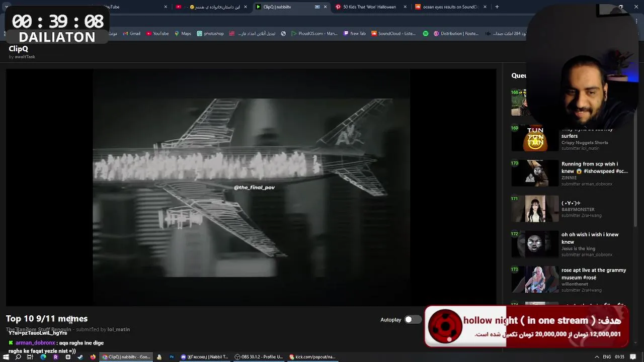Open 'Running from scp wish i knew' clip title
Viewport: 644px width, 362px height.
(594, 167)
